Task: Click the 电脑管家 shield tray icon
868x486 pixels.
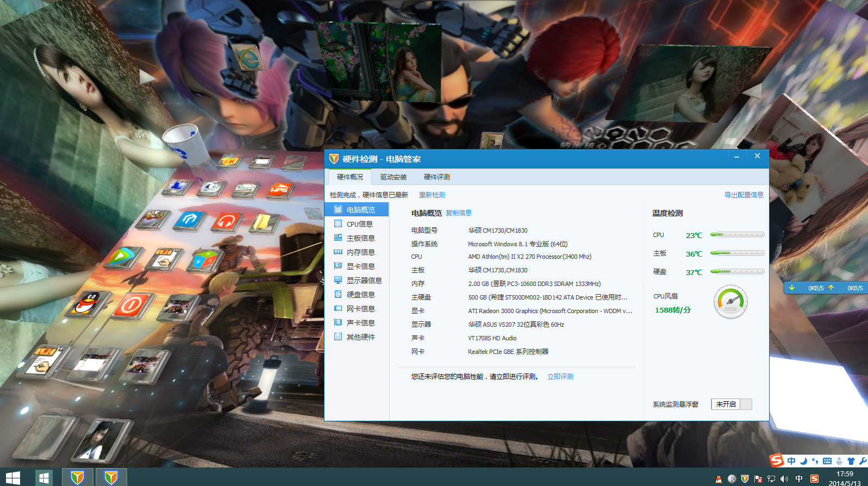Action: point(745,479)
